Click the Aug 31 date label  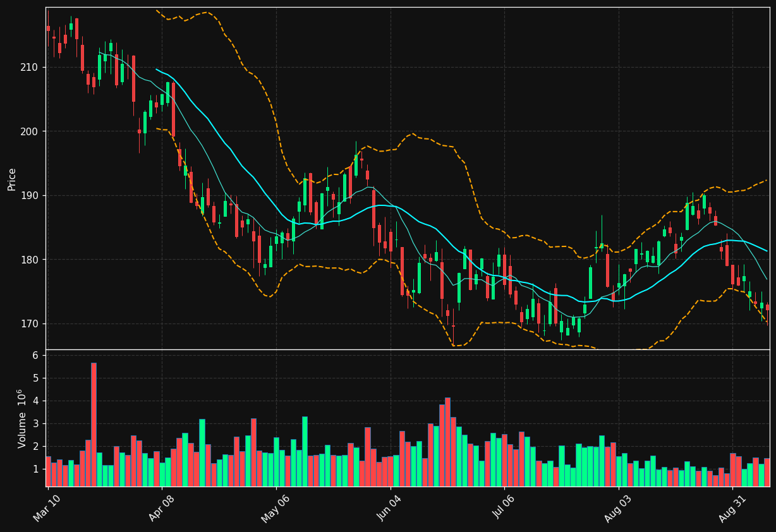[733, 508]
